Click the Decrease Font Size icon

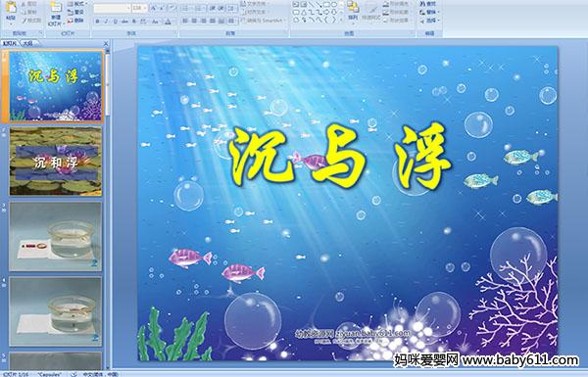(162, 8)
